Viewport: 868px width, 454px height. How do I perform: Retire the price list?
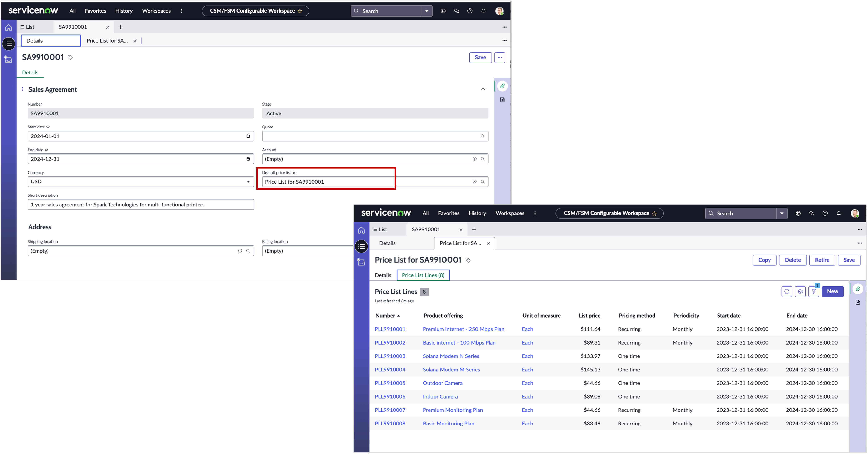coord(822,260)
